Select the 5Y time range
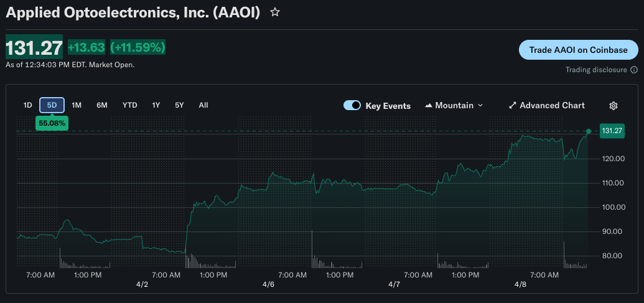The width and height of the screenshot is (644, 303). click(x=179, y=105)
